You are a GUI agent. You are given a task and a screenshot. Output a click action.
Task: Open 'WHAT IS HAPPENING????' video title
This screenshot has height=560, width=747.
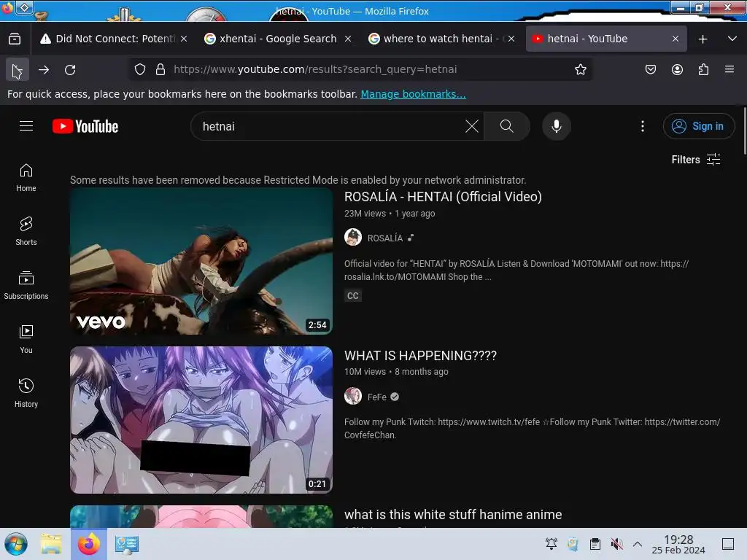[x=420, y=356]
